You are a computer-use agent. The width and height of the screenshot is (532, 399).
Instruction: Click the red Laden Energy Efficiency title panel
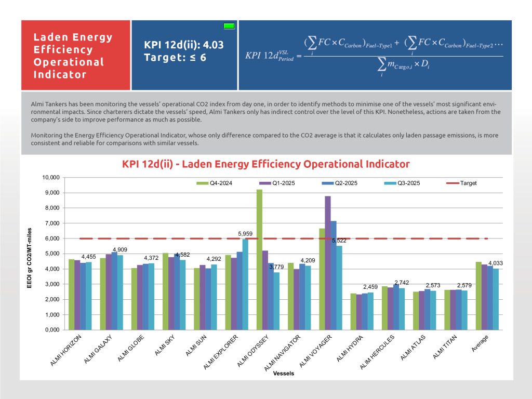75,56
